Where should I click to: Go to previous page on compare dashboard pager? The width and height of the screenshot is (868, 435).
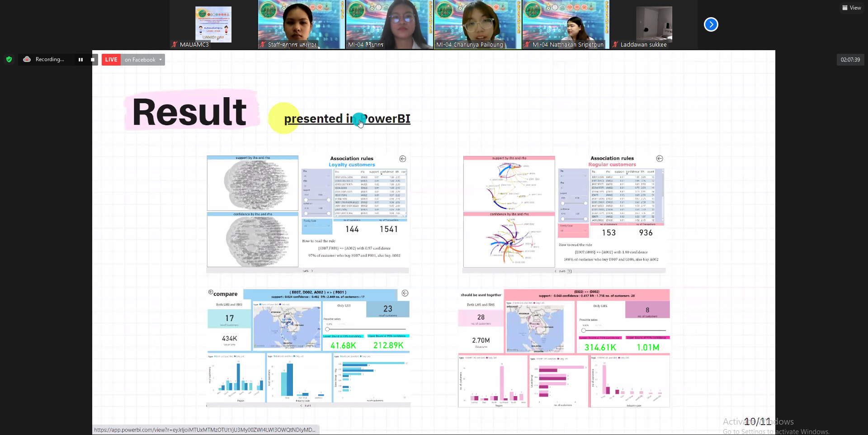[302, 406]
